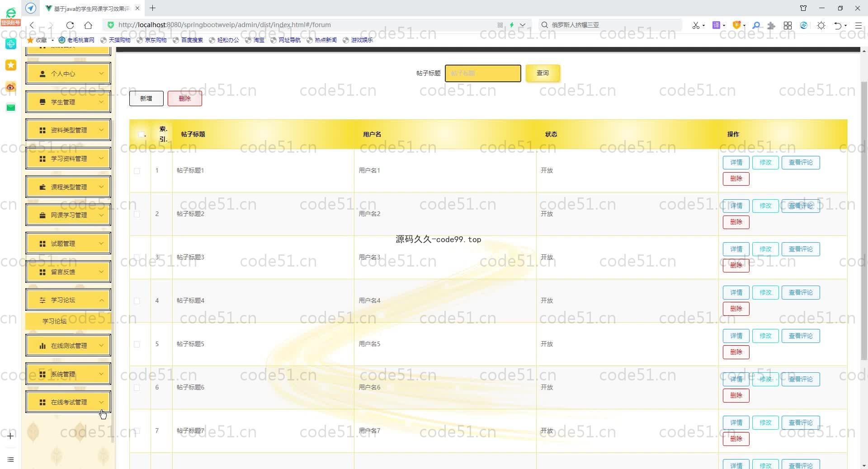Click the wallet icon beside 课程类型管理

tap(42, 187)
